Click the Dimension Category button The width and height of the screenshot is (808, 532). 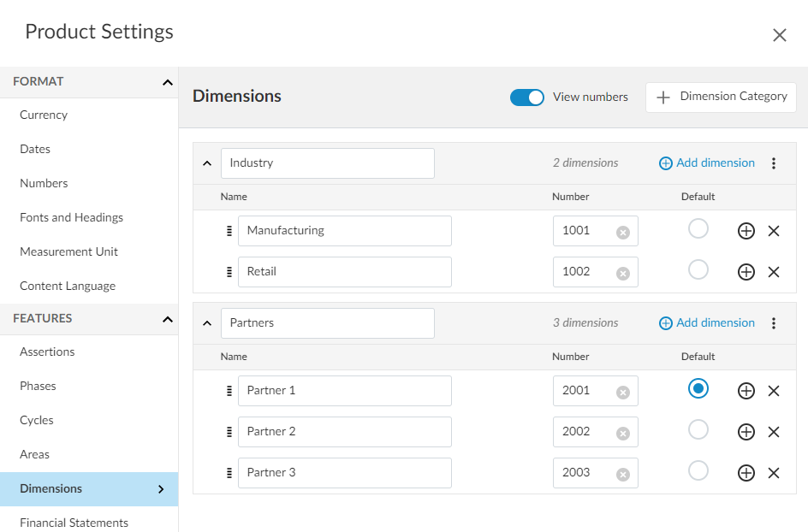(721, 97)
